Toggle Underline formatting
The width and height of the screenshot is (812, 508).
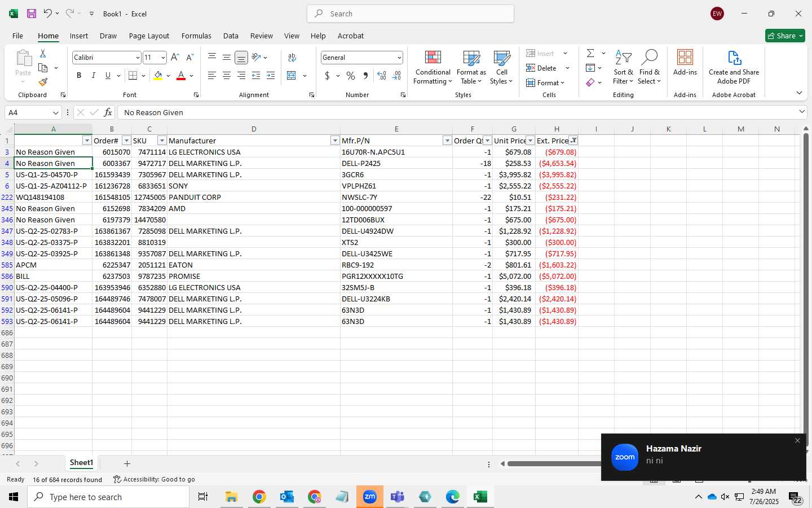108,76
